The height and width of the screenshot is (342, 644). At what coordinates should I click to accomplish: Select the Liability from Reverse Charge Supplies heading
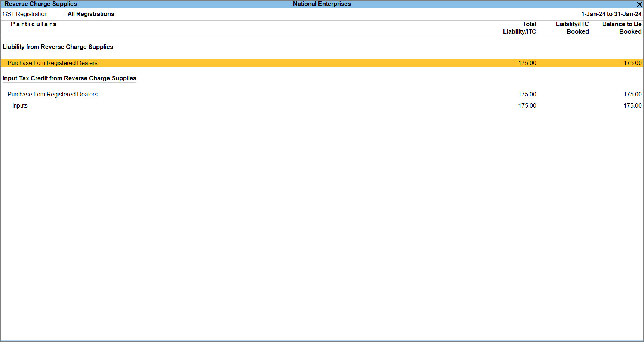(58, 47)
